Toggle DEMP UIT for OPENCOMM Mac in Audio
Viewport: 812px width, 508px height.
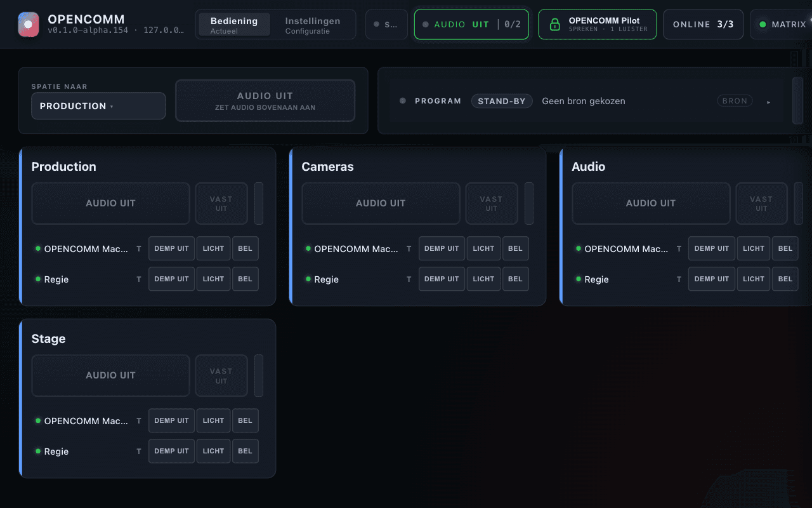click(712, 248)
